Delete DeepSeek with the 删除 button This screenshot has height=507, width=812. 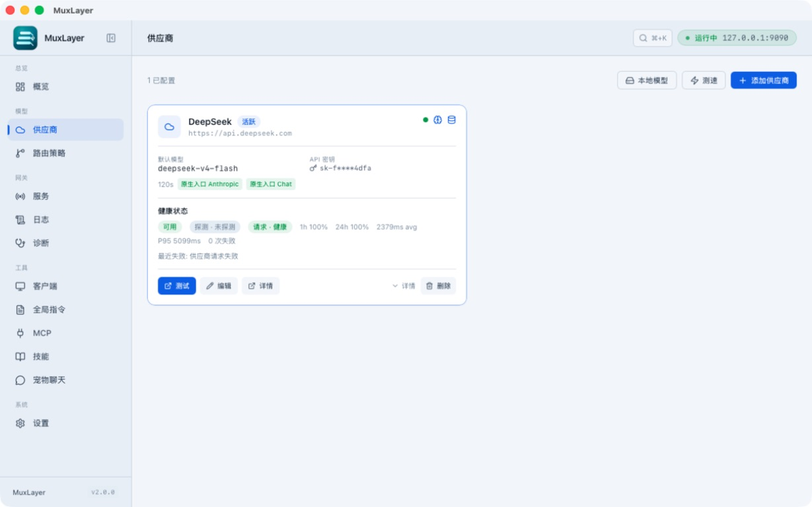[x=438, y=286]
